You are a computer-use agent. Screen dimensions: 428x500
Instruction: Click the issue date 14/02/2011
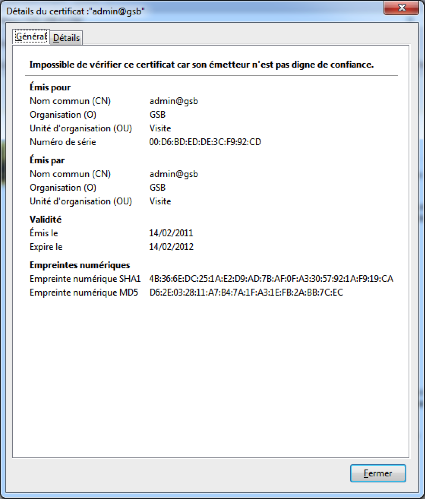pos(171,233)
